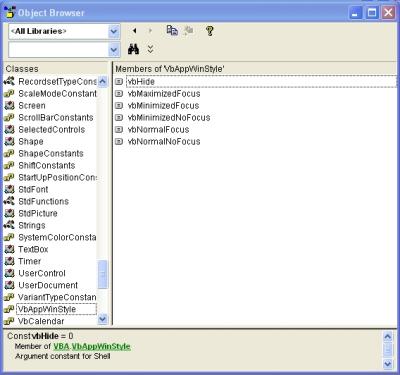Select the StdPicture class
400x375 pixels.
(38, 213)
